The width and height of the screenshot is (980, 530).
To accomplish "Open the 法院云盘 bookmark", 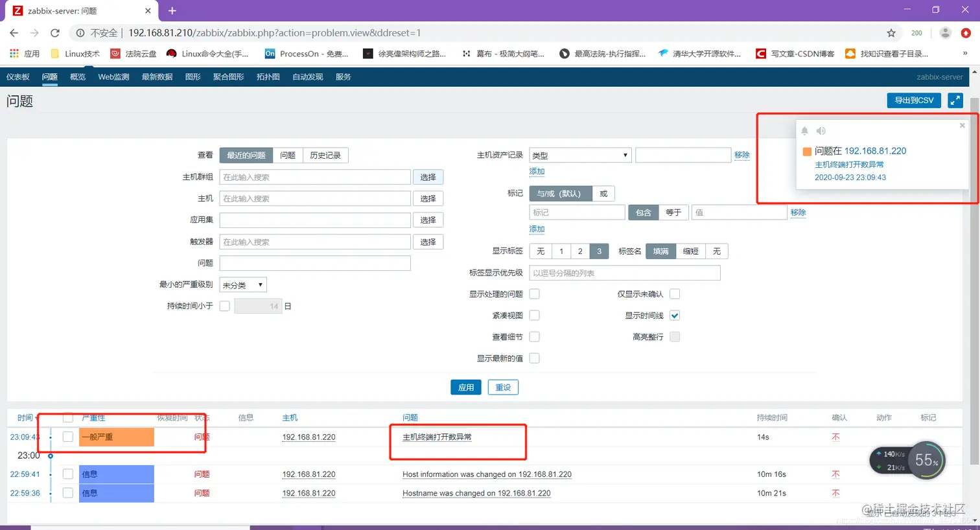I will pyautogui.click(x=134, y=54).
